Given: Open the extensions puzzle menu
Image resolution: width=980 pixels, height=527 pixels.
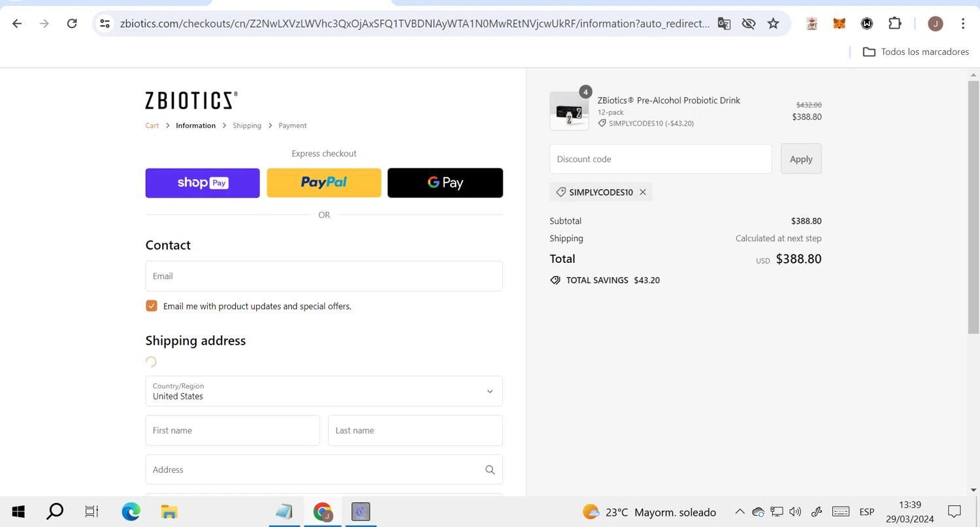Looking at the screenshot, I should [895, 24].
